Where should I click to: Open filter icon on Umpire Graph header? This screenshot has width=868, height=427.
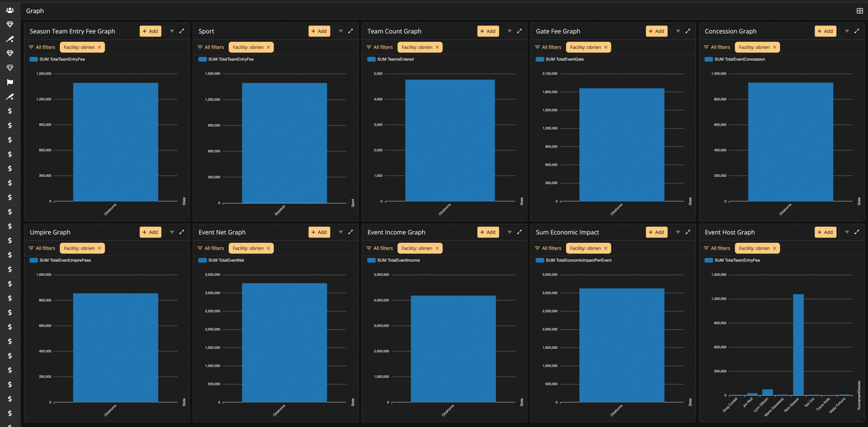[x=172, y=232]
